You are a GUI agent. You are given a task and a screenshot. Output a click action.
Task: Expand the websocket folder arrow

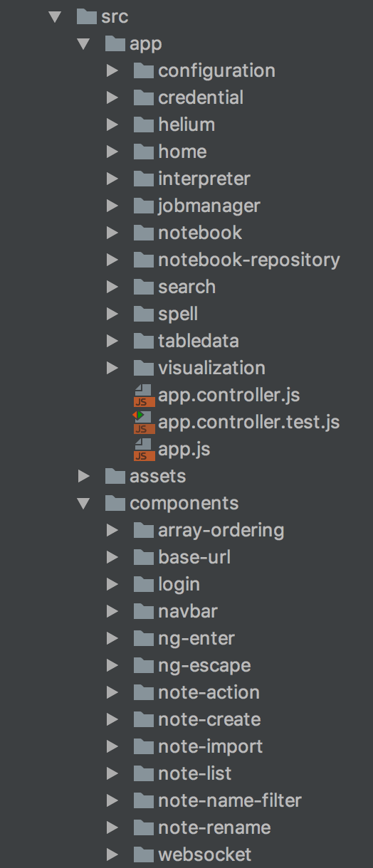(112, 854)
